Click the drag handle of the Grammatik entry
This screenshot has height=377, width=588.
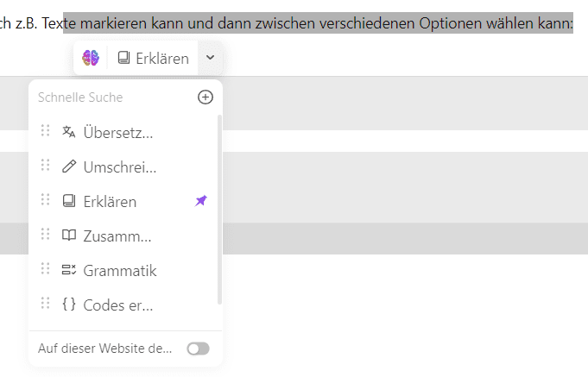coord(46,268)
